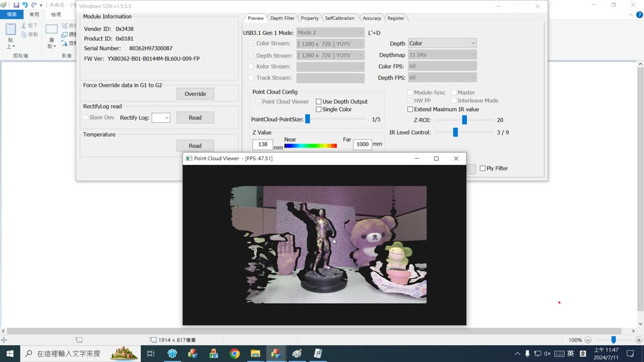Click the Paint zoom slider thumb
This screenshot has width=644, height=362.
(x=613, y=340)
